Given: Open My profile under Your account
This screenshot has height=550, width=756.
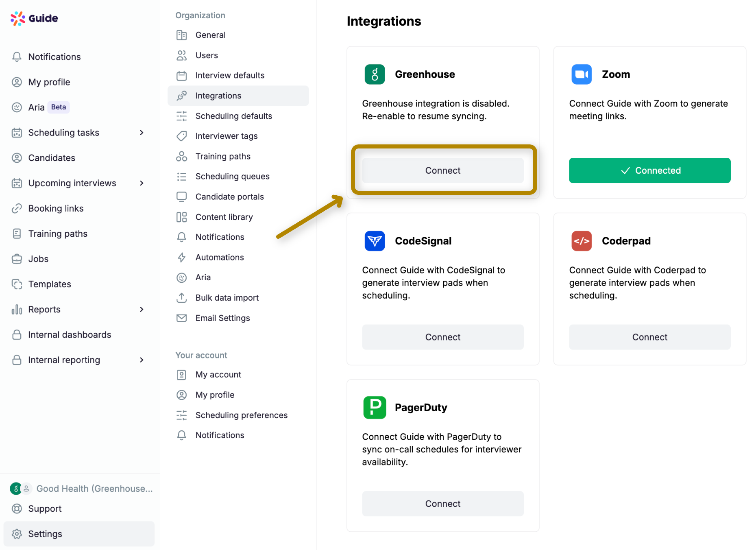Looking at the screenshot, I should coord(238,395).
